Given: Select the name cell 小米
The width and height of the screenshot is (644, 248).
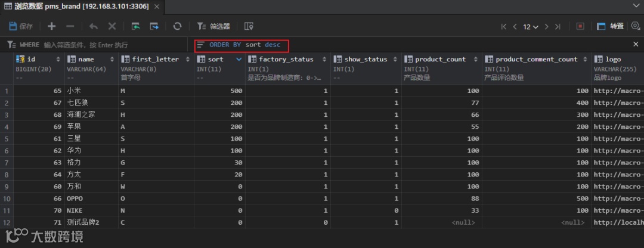Looking at the screenshot, I should tap(92, 91).
